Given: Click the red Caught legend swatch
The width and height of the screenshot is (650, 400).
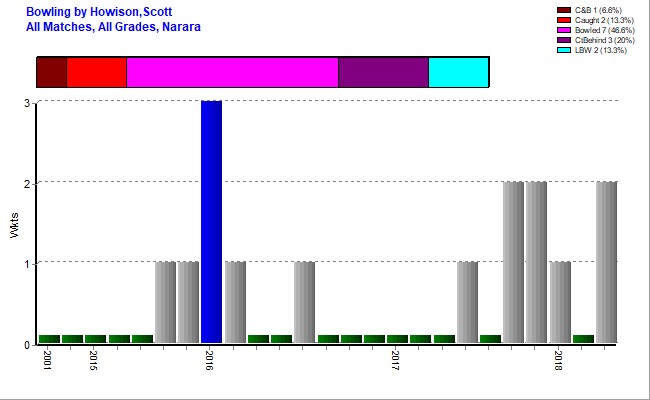Looking at the screenshot, I should 564,20.
